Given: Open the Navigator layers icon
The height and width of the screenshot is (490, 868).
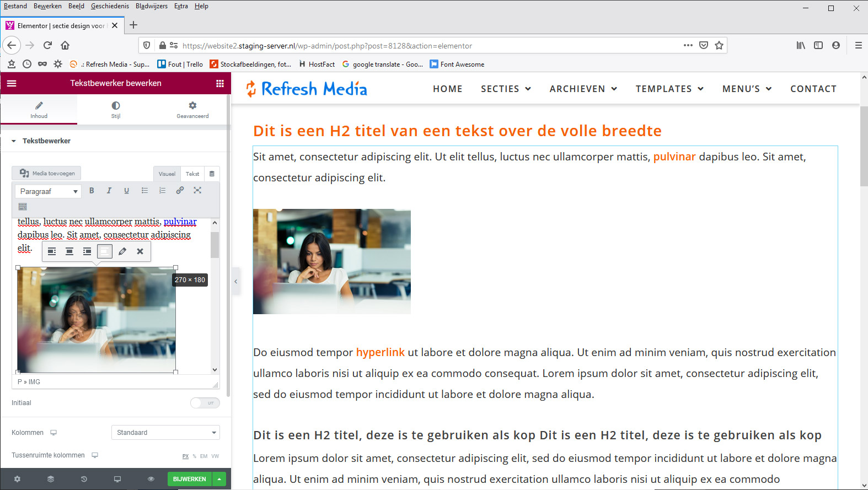Looking at the screenshot, I should pos(51,479).
